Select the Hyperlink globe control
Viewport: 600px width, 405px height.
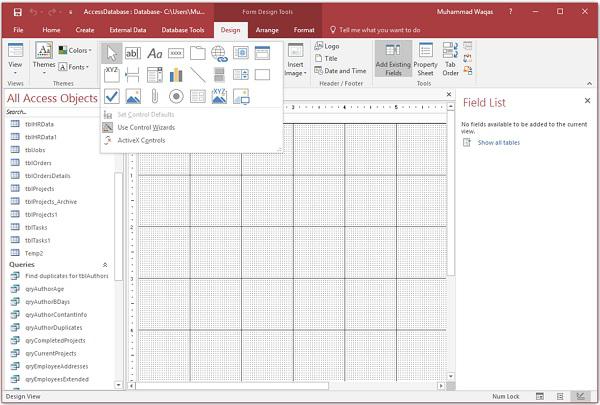tap(219, 53)
